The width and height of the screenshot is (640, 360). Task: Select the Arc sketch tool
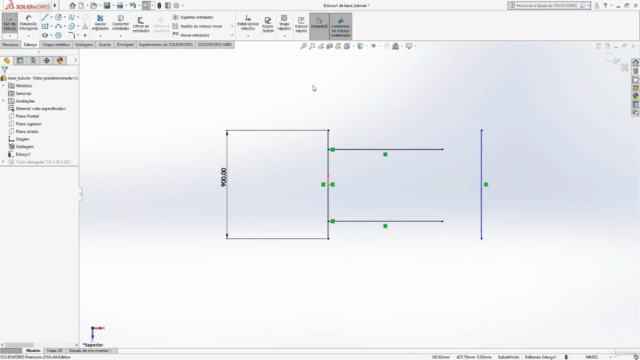(x=58, y=26)
